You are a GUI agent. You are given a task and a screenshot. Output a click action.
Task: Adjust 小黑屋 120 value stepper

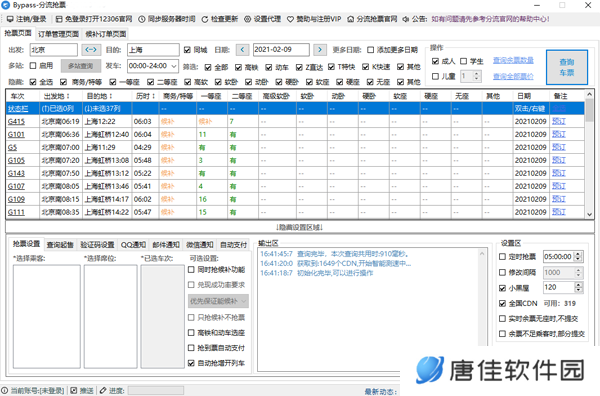click(x=578, y=287)
